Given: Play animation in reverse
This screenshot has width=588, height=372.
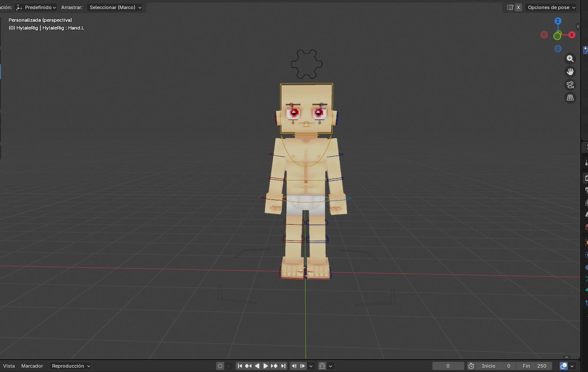Looking at the screenshot, I should coord(257,366).
